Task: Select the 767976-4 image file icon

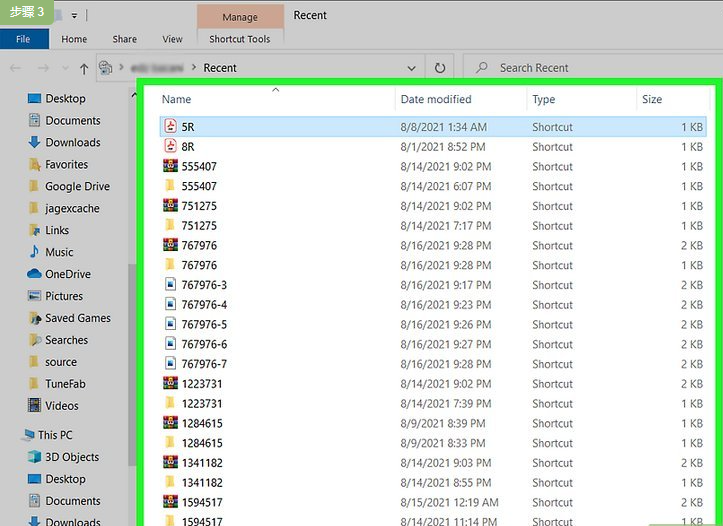Action: [x=171, y=304]
